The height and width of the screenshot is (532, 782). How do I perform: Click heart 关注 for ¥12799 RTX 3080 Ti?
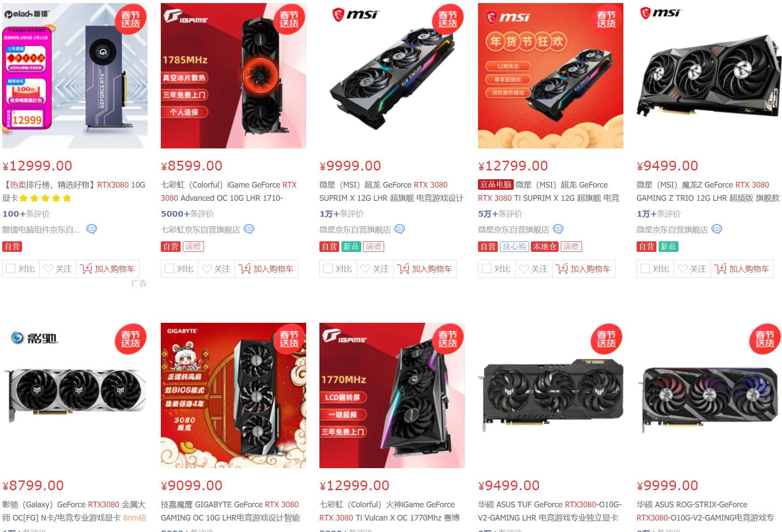[534, 269]
